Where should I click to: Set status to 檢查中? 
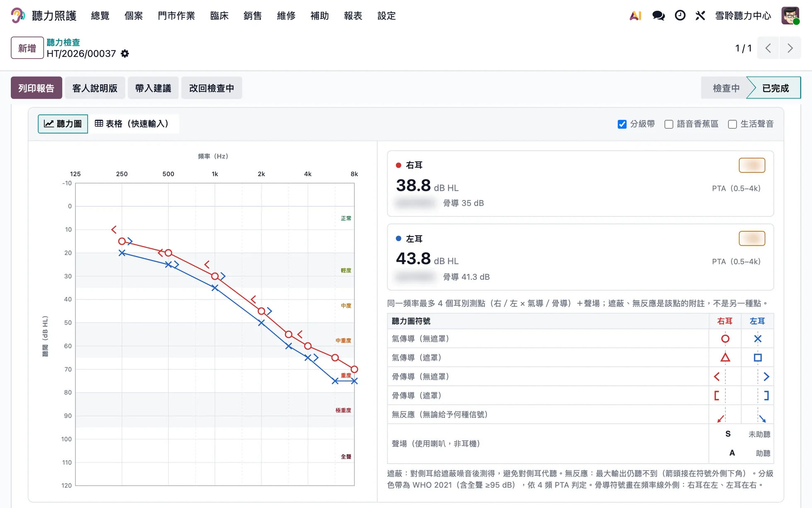(x=725, y=88)
